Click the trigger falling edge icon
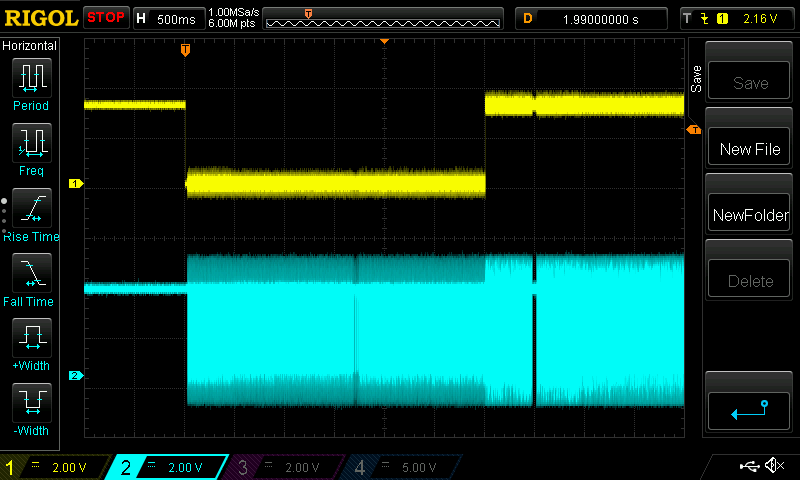 click(x=705, y=19)
